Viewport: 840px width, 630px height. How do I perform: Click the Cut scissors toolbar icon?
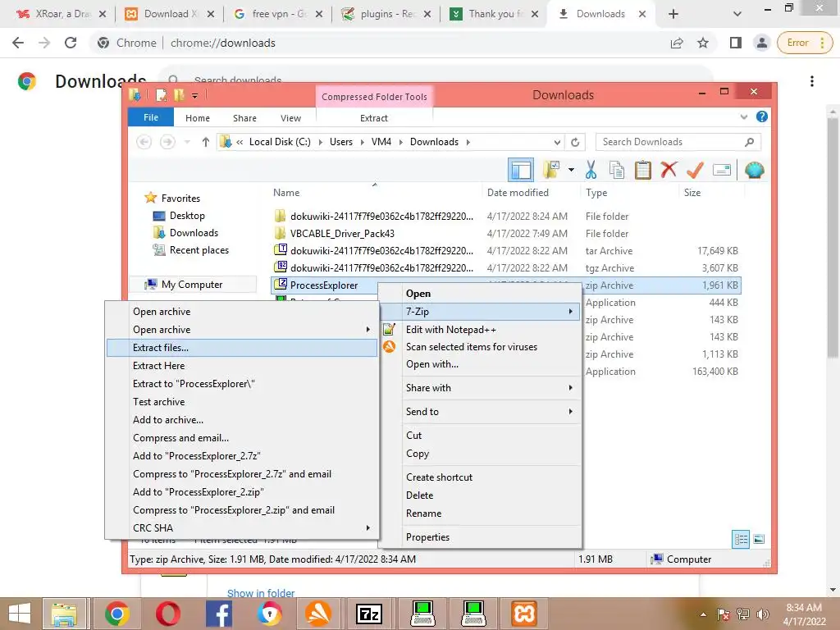coord(591,171)
